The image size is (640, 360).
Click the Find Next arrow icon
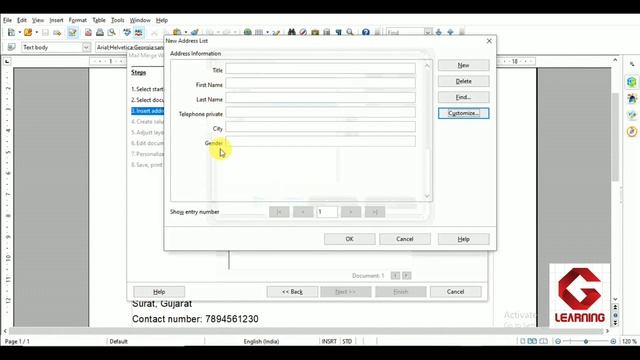(439, 32)
